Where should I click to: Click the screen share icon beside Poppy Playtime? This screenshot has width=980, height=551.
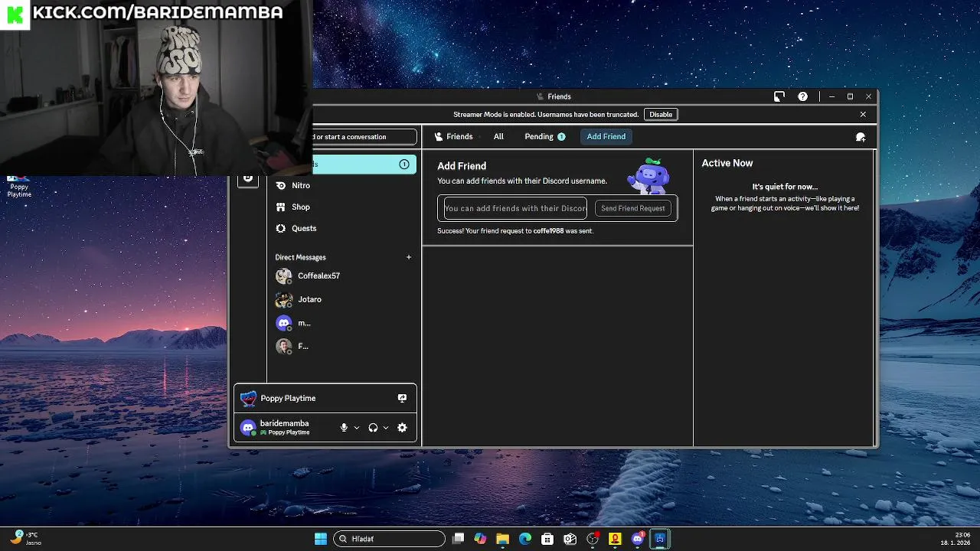[402, 398]
